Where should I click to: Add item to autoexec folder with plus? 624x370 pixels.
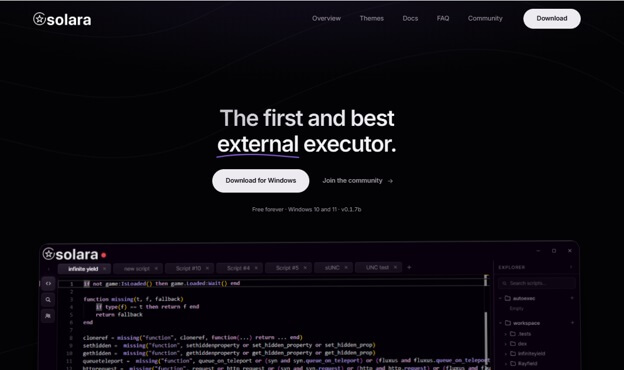click(x=572, y=298)
